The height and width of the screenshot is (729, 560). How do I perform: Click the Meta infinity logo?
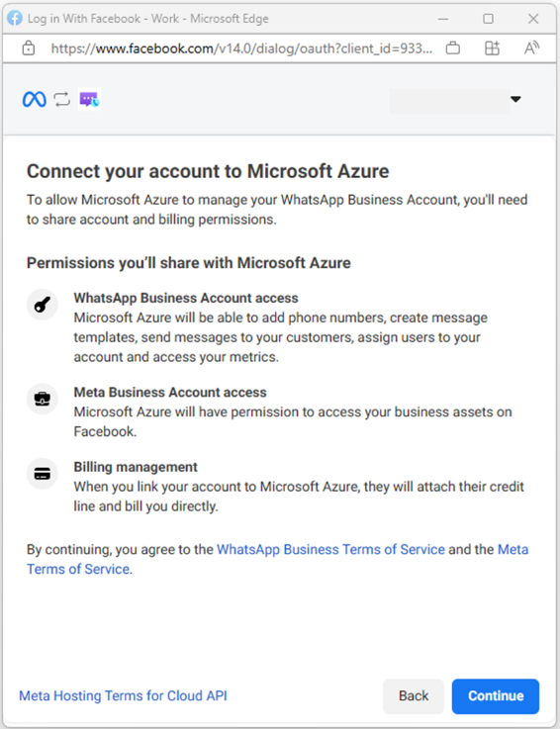(35, 99)
